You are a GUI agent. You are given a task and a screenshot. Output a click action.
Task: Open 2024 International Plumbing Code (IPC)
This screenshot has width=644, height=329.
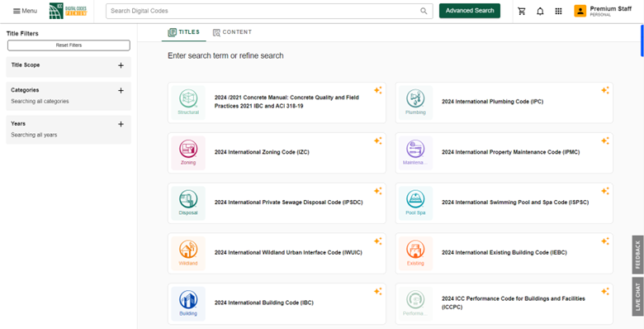pos(492,102)
